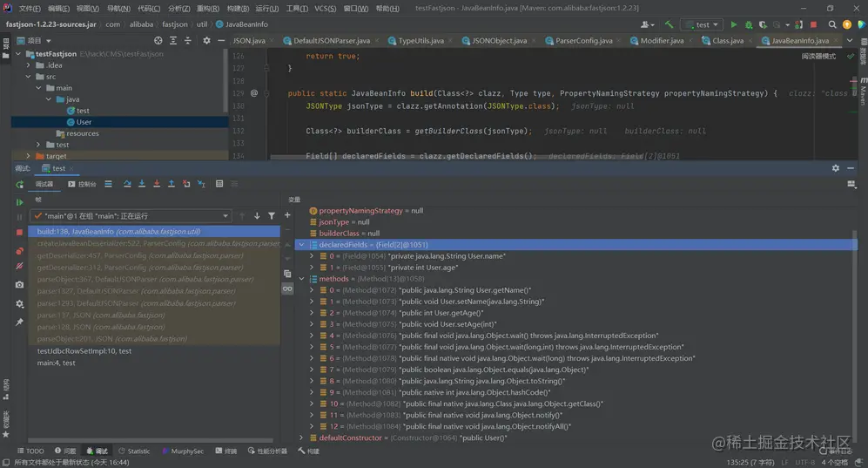Open the Project panel settings gear
Image resolution: width=868 pixels, height=468 pixels.
pos(206,40)
